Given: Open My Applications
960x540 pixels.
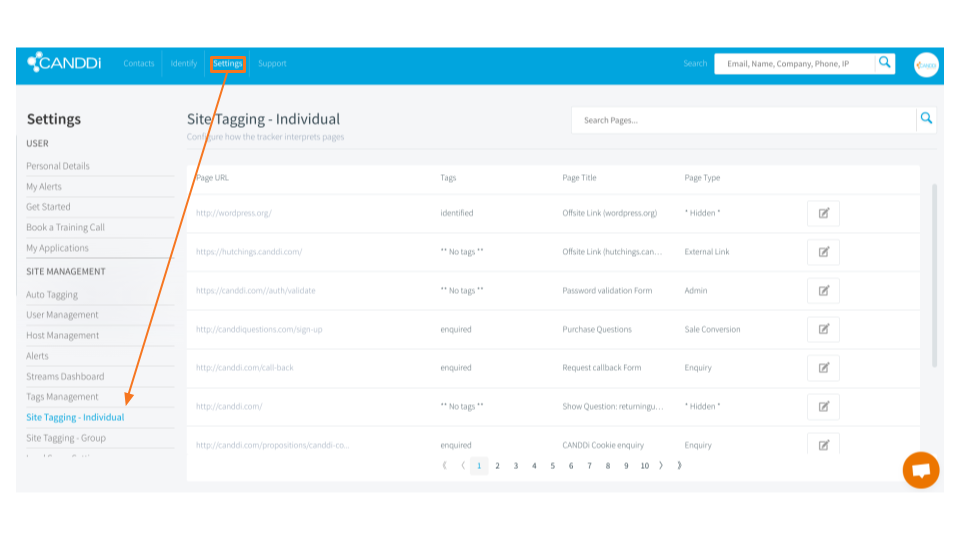Looking at the screenshot, I should [x=57, y=248].
